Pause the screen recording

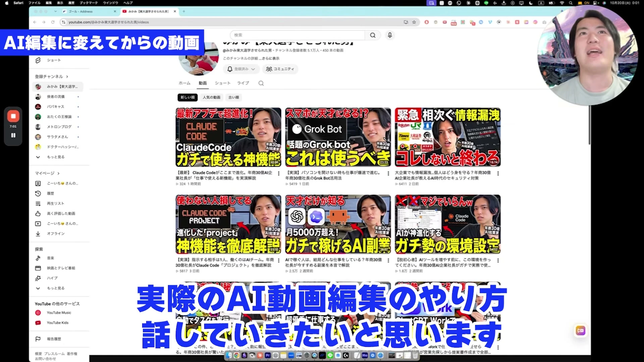point(13,135)
